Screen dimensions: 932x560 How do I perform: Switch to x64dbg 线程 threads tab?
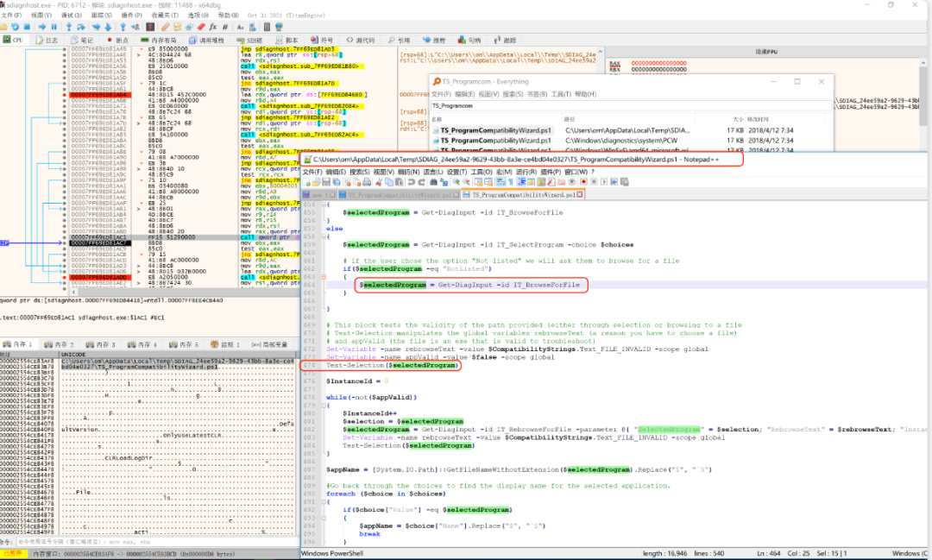(x=434, y=40)
